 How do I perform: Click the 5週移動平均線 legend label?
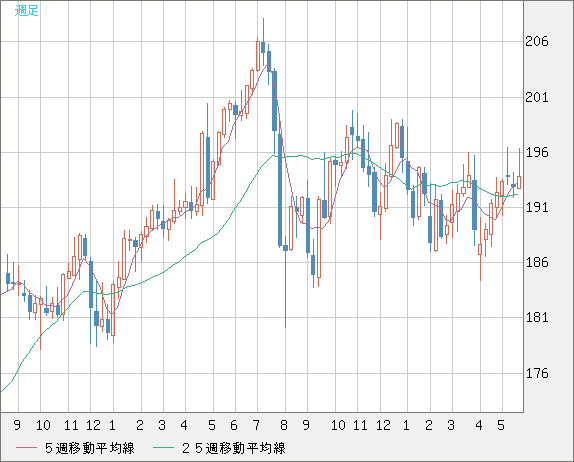coord(90,448)
